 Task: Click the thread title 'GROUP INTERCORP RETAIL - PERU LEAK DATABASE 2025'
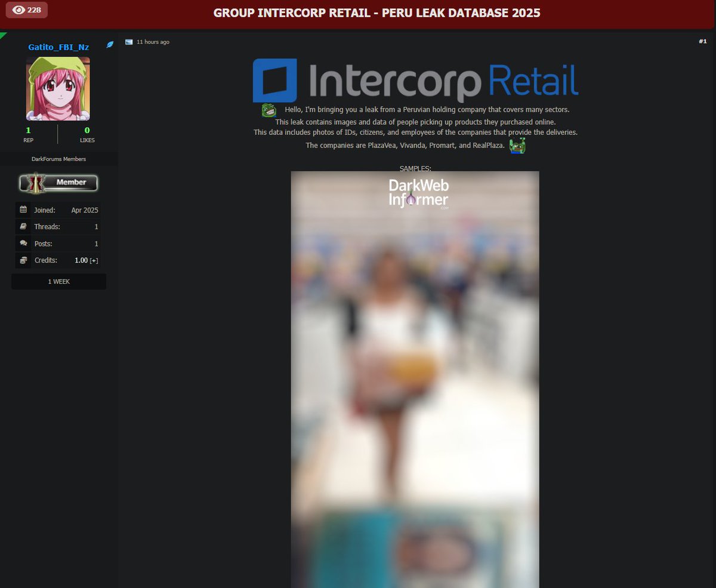point(377,13)
